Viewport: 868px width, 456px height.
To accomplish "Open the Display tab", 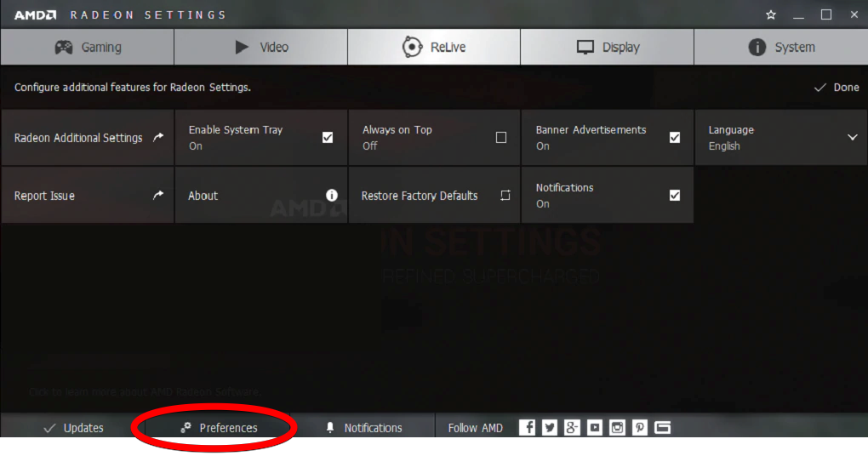I will [608, 47].
